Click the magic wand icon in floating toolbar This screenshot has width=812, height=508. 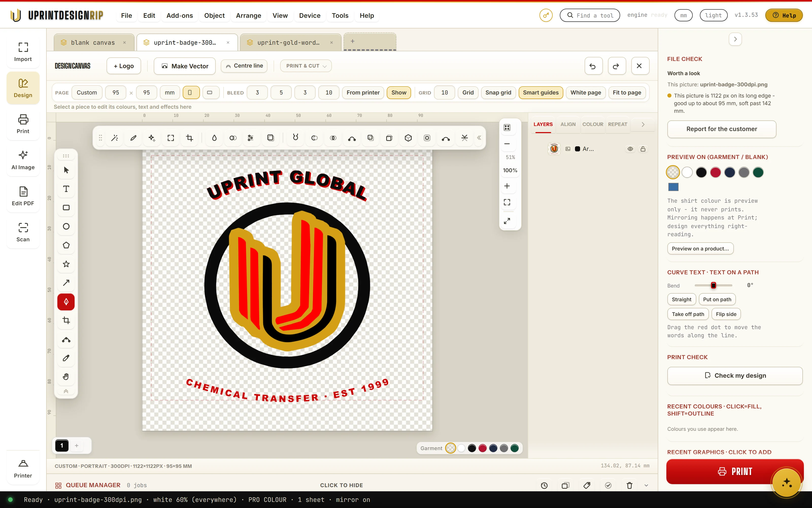coord(115,138)
